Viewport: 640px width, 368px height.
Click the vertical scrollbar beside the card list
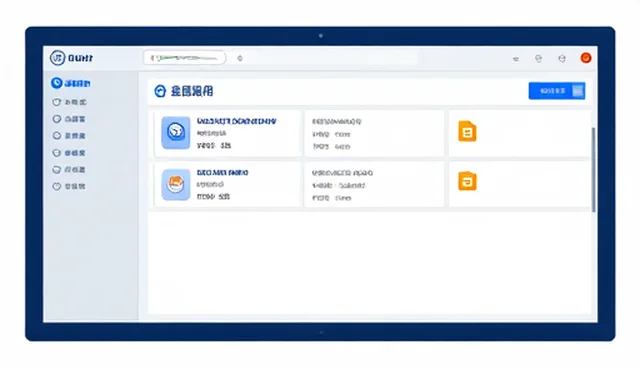pyautogui.click(x=593, y=169)
